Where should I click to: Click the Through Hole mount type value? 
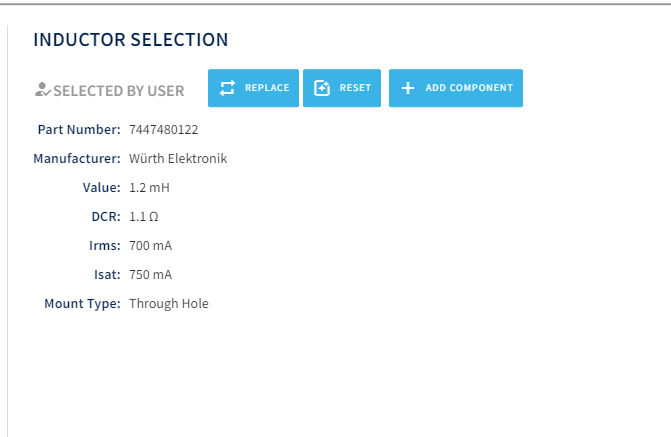point(169,304)
